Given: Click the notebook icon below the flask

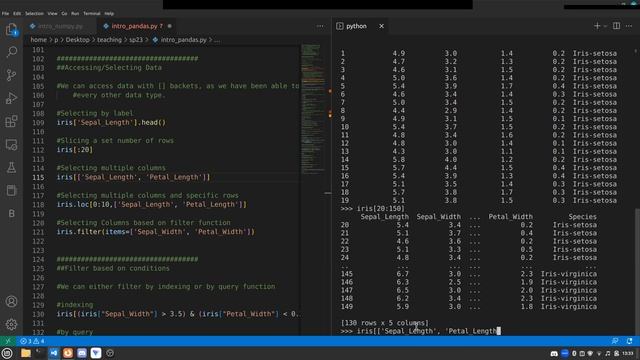Looking at the screenshot, I should 11,190.
